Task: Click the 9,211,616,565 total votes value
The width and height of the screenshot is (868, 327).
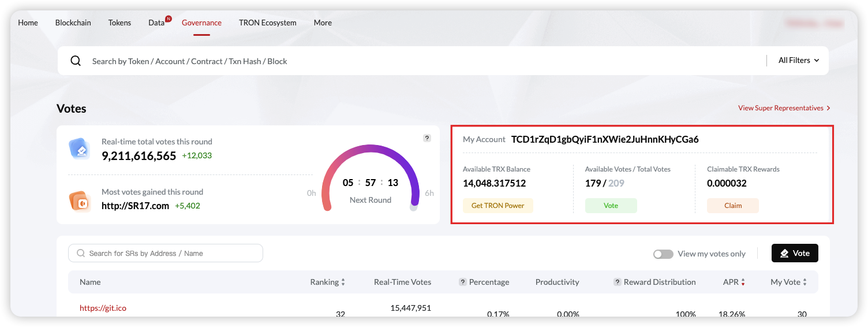Action: (x=139, y=155)
